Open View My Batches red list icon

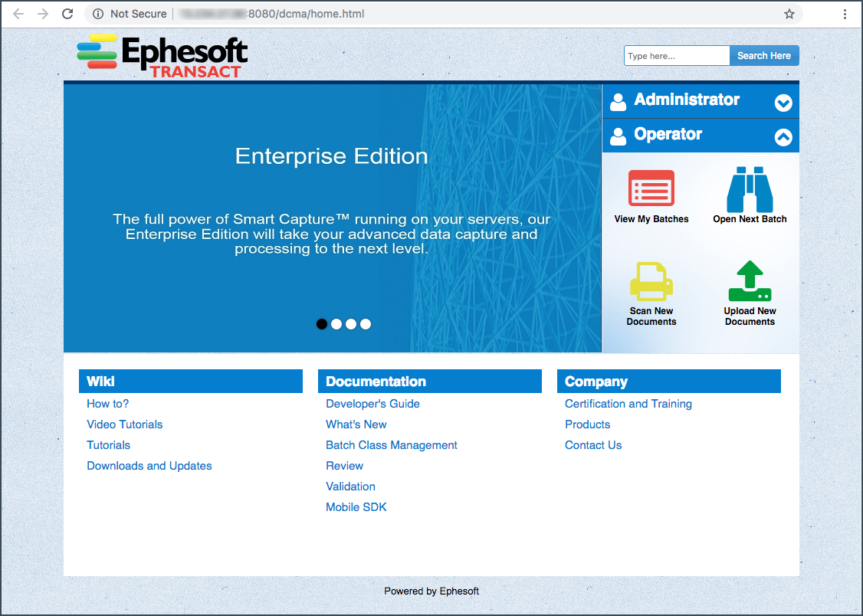pos(651,188)
